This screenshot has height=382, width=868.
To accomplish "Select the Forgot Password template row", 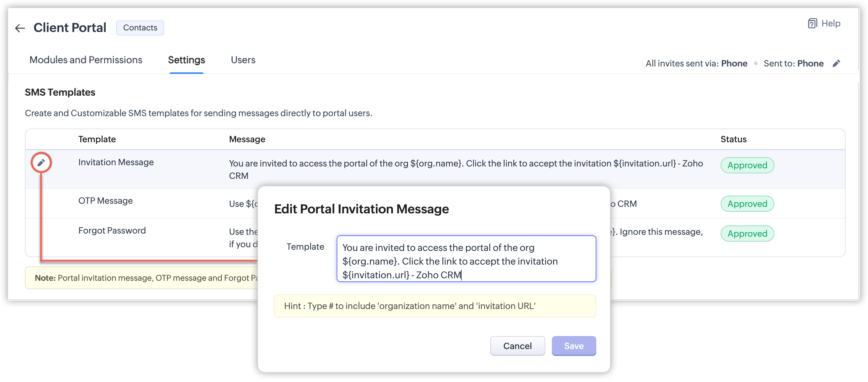I will (112, 230).
